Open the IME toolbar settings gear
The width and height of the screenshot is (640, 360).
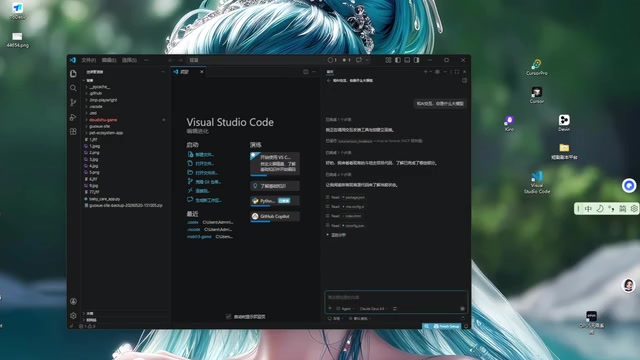[633, 209]
